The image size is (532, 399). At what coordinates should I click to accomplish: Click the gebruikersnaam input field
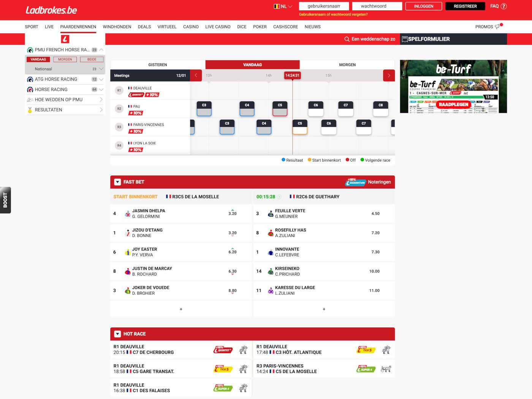coord(324,6)
